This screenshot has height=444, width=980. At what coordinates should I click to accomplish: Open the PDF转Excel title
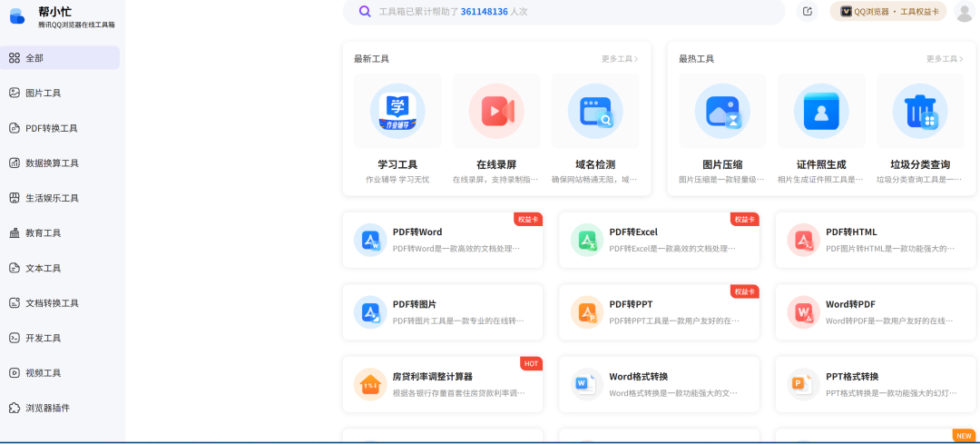pyautogui.click(x=633, y=232)
